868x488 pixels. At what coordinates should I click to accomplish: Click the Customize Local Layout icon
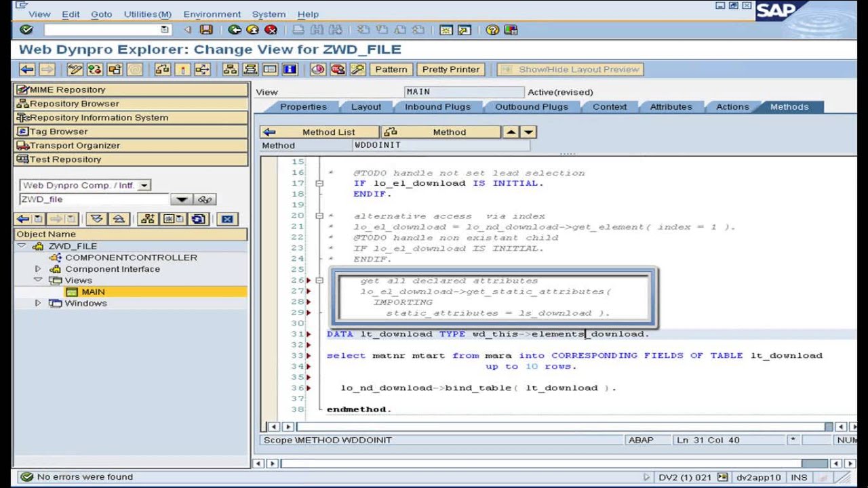point(511,30)
